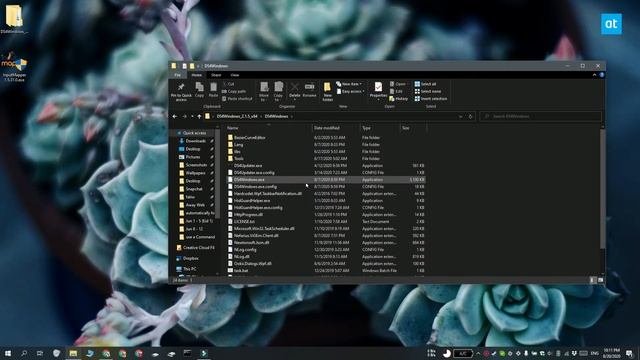Click the Search DS4Windows box
The width and height of the screenshot is (640, 360).
click(541, 116)
